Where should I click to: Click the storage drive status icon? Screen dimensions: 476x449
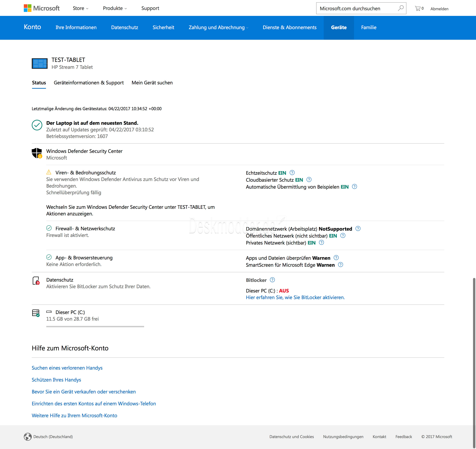36,313
